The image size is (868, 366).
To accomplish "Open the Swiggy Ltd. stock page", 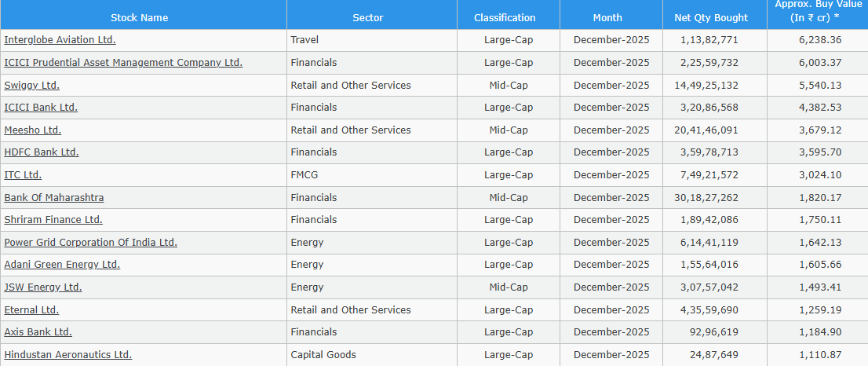I will coord(31,85).
